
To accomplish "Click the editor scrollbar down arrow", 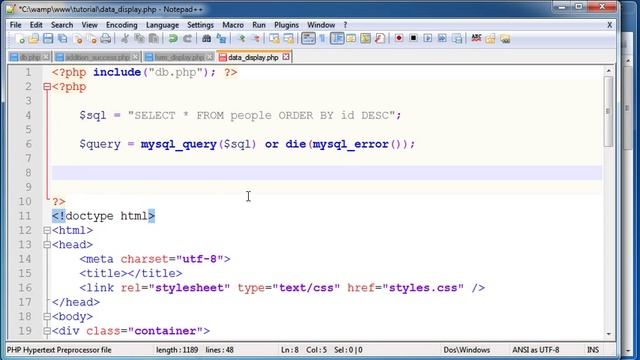I will pos(608,333).
